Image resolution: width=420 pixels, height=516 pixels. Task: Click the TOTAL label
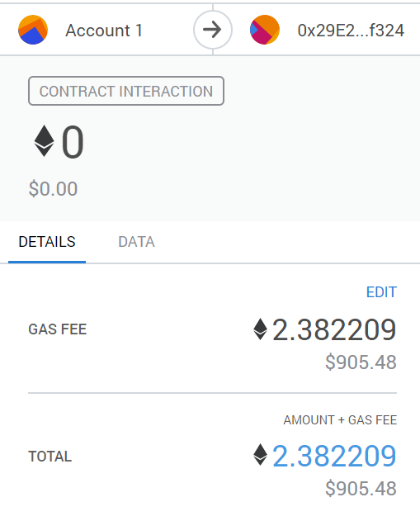click(50, 457)
